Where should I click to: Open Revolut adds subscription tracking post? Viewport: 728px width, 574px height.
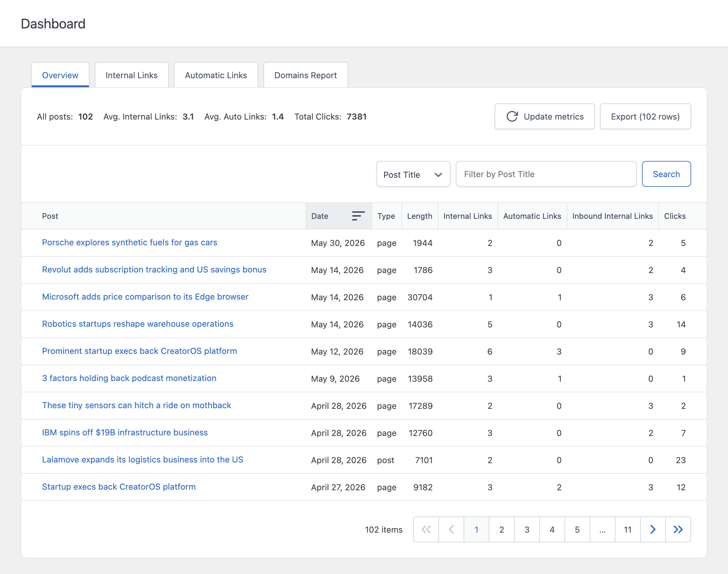click(x=154, y=270)
